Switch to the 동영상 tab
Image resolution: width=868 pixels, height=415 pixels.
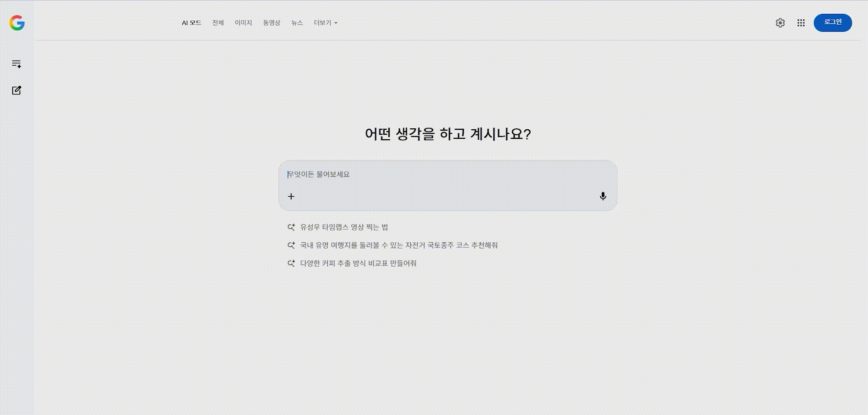pos(272,23)
